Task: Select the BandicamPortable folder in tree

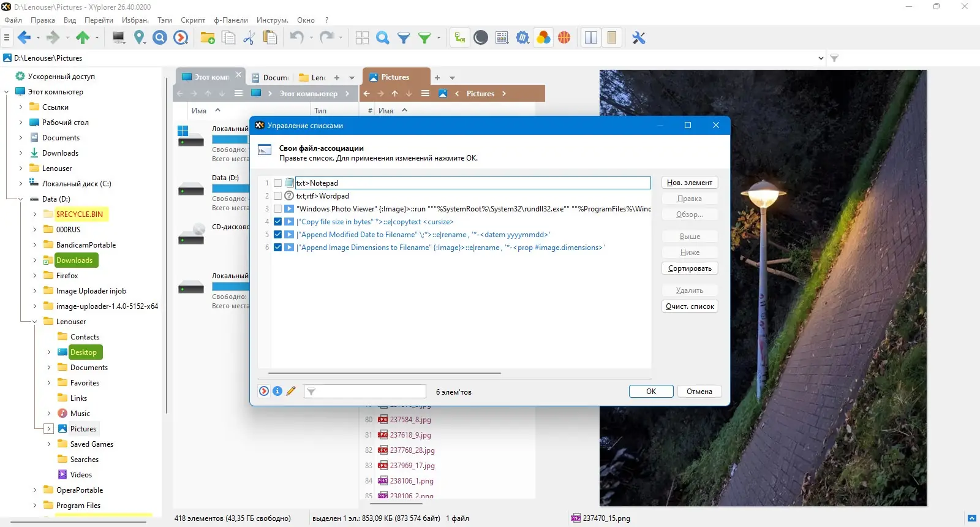Action: [86, 245]
